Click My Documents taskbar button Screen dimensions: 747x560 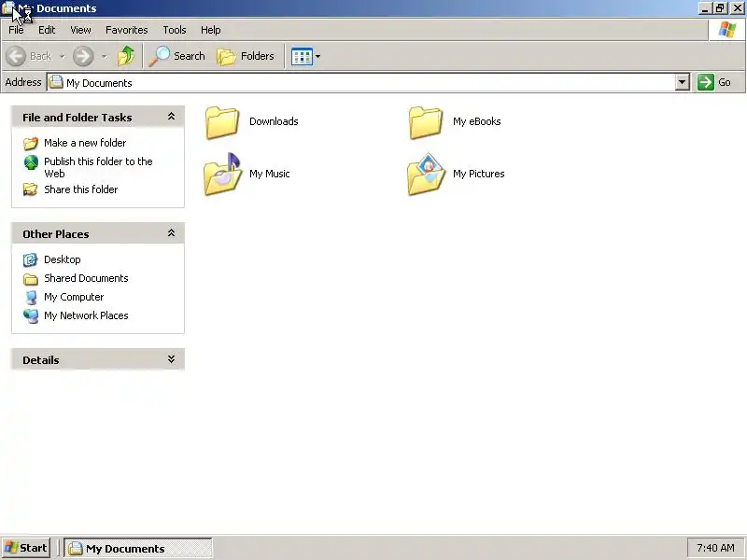(138, 549)
